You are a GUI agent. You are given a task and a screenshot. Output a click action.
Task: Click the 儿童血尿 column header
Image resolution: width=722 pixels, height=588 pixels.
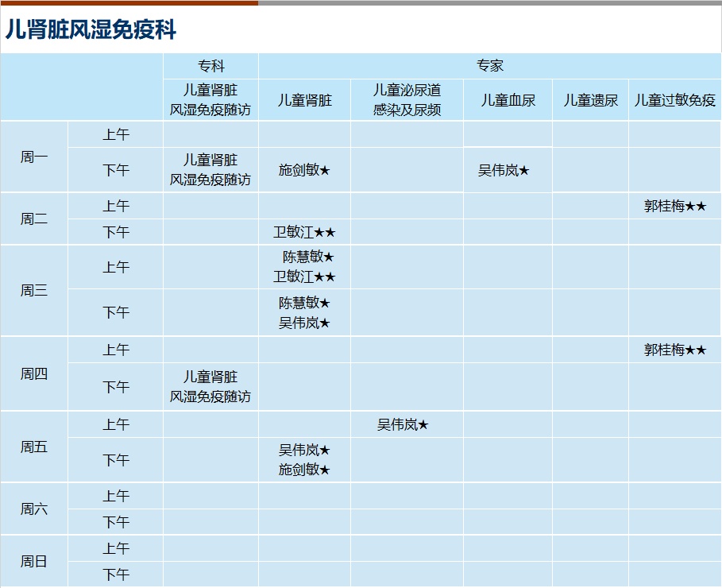[508, 100]
